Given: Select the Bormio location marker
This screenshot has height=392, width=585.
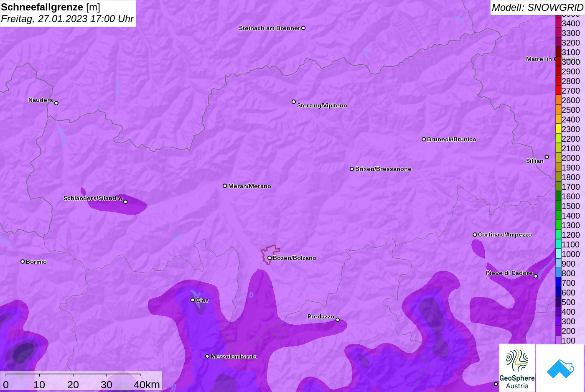Looking at the screenshot, I should 23,262.
